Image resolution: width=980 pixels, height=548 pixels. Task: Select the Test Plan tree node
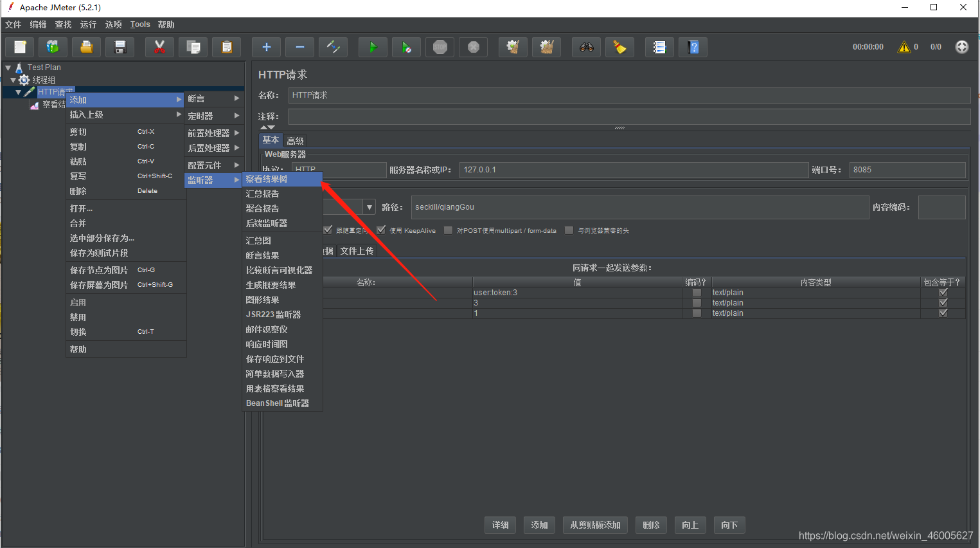pos(44,68)
